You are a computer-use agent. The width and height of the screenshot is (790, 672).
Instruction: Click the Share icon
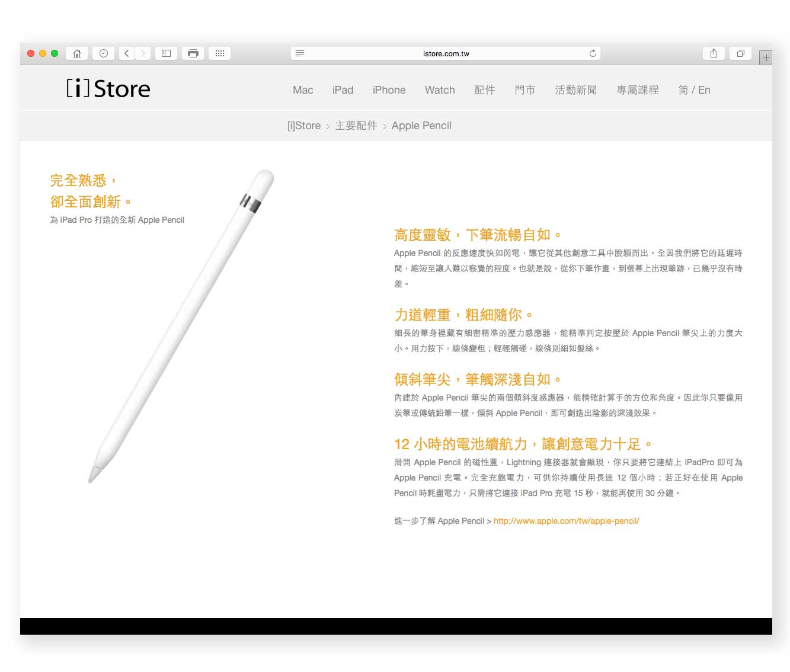[714, 53]
